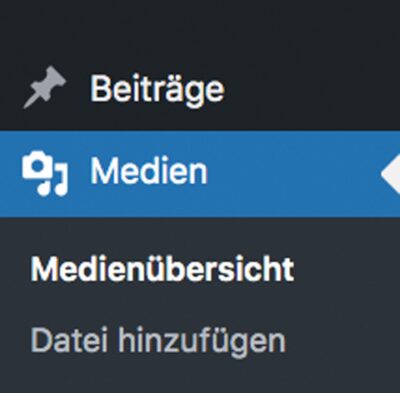Expand the Beiträge section in sidebar
Viewport: 400px width, 393px height.
point(200,89)
